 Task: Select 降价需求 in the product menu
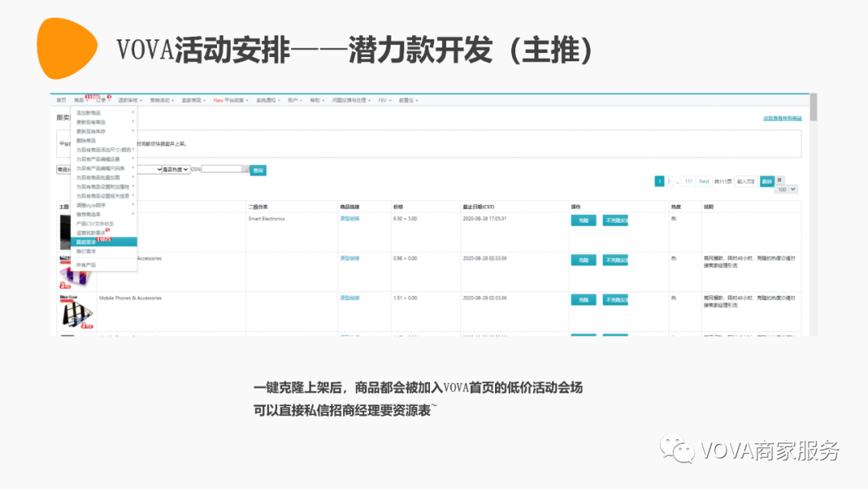(87, 251)
